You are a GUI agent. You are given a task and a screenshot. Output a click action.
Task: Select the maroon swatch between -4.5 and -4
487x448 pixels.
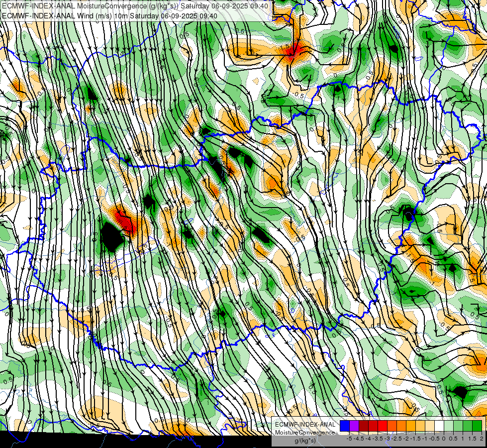point(364,426)
